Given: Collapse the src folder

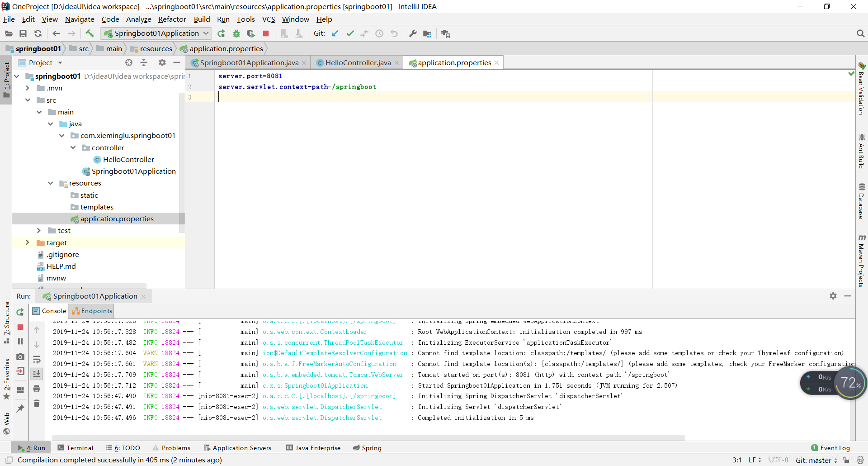Looking at the screenshot, I should pyautogui.click(x=28, y=100).
